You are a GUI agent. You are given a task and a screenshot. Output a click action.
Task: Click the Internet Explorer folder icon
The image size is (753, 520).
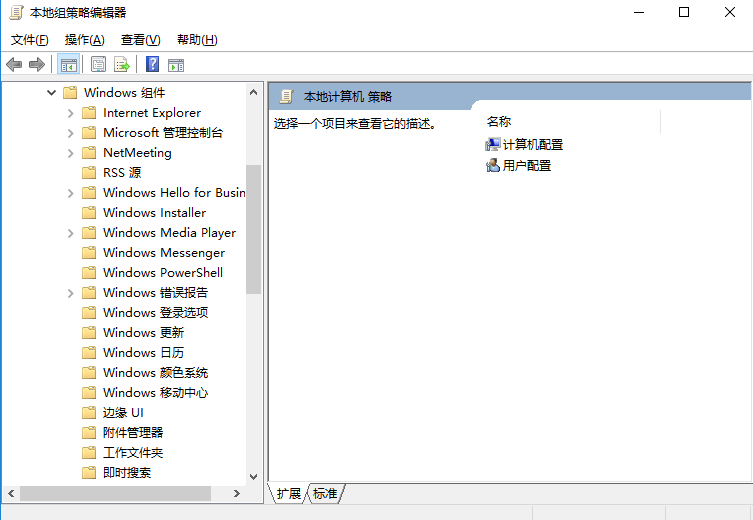pyautogui.click(x=89, y=113)
